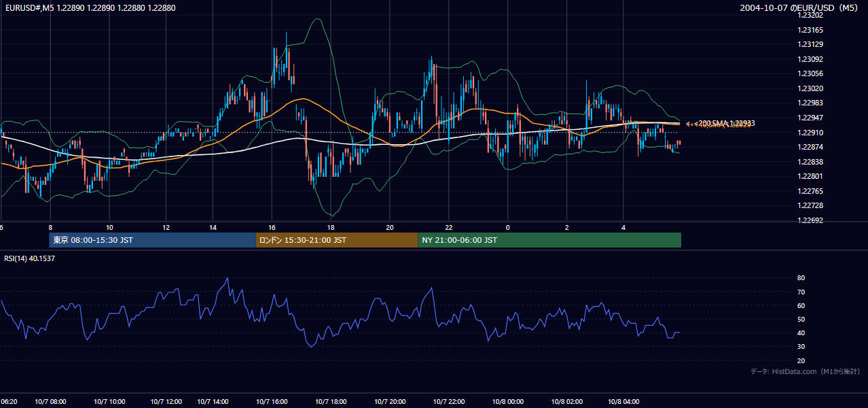Screen dimensions: 868x408
Task: Select the ロンドン 15:30-21:00 JST session bar
Action: point(337,240)
